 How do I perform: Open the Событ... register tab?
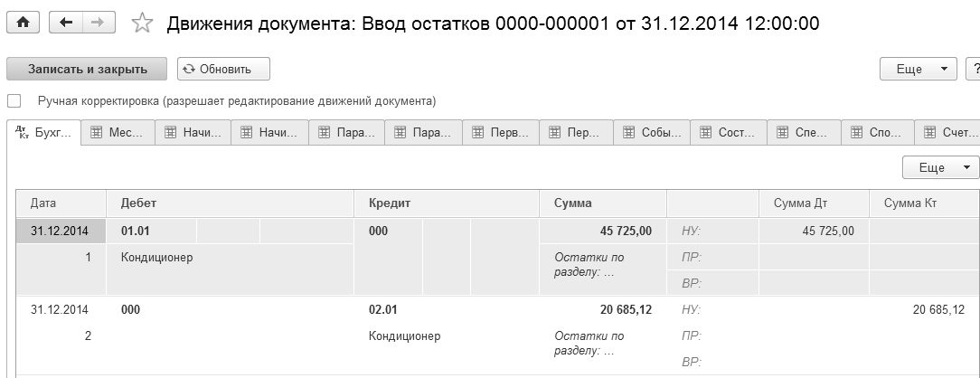click(x=651, y=133)
